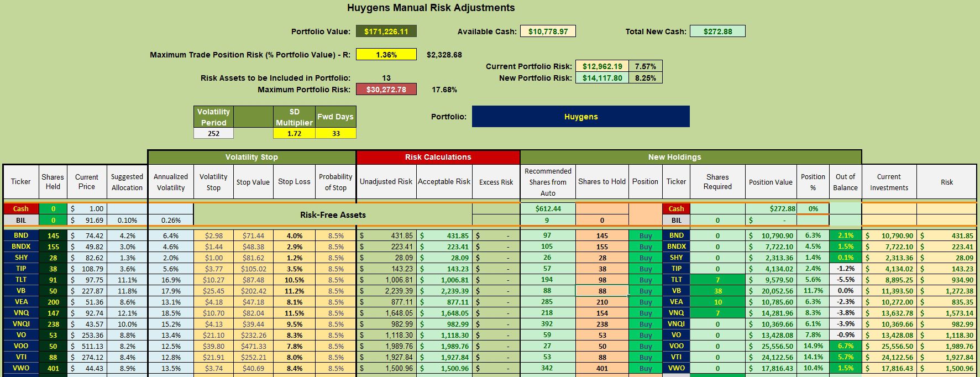Select the Volatility Stop section header
The height and width of the screenshot is (377, 980).
point(251,157)
